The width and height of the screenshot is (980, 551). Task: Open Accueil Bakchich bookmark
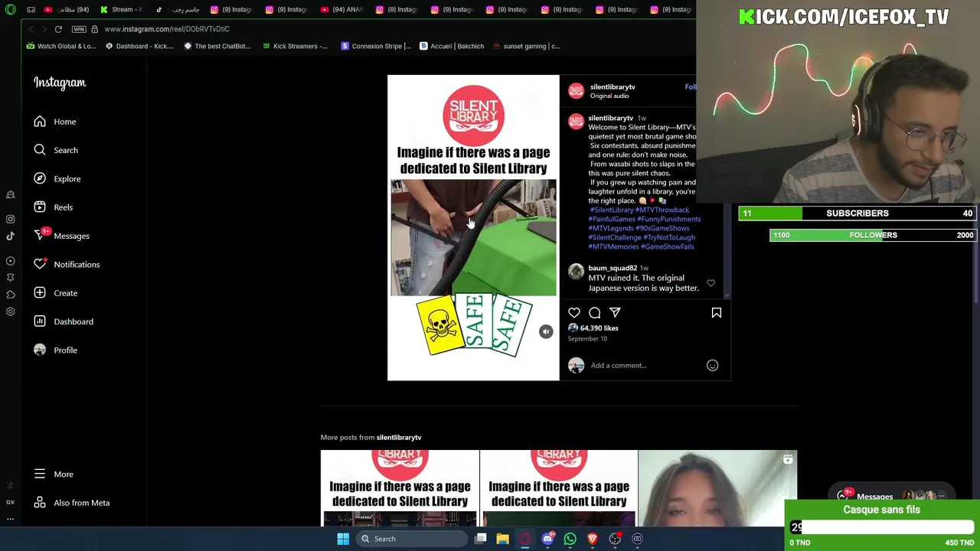(452, 46)
